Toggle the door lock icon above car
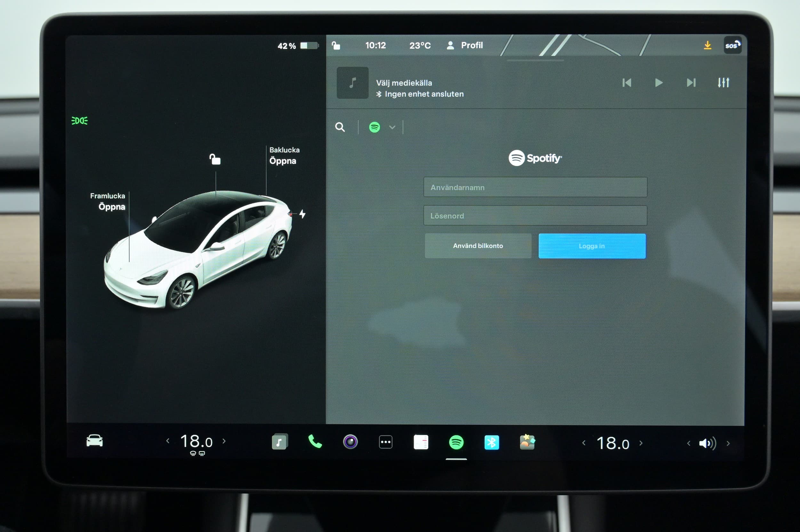800x532 pixels. [x=215, y=159]
